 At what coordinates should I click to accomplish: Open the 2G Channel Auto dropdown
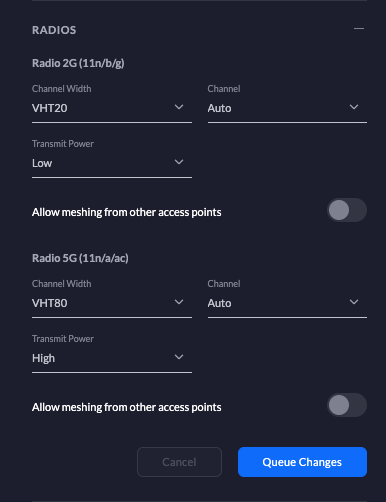(x=287, y=108)
